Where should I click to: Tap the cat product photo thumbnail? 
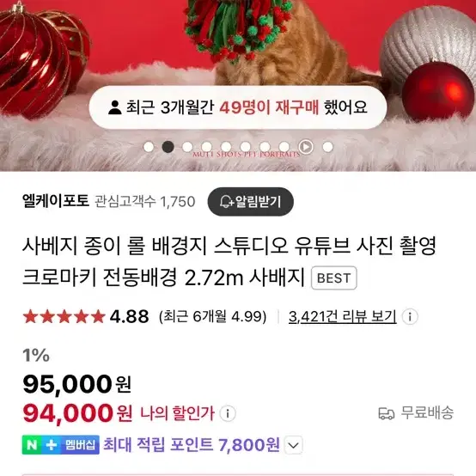coord(238,42)
